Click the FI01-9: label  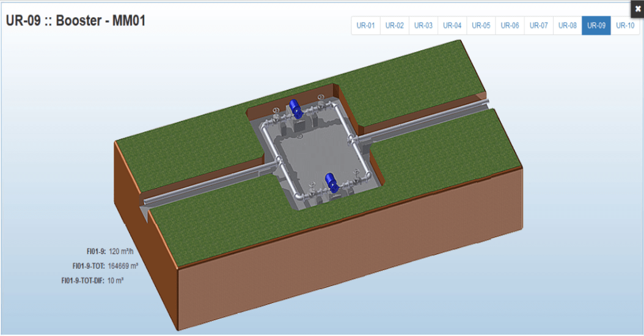click(x=96, y=251)
